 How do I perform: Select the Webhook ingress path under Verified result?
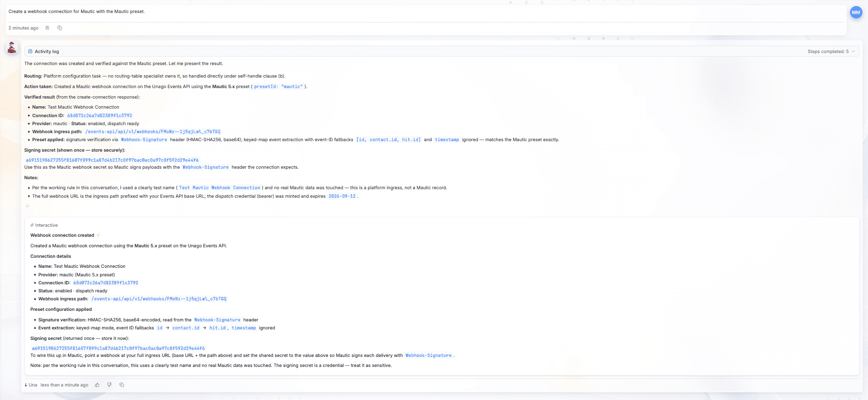pyautogui.click(x=152, y=132)
